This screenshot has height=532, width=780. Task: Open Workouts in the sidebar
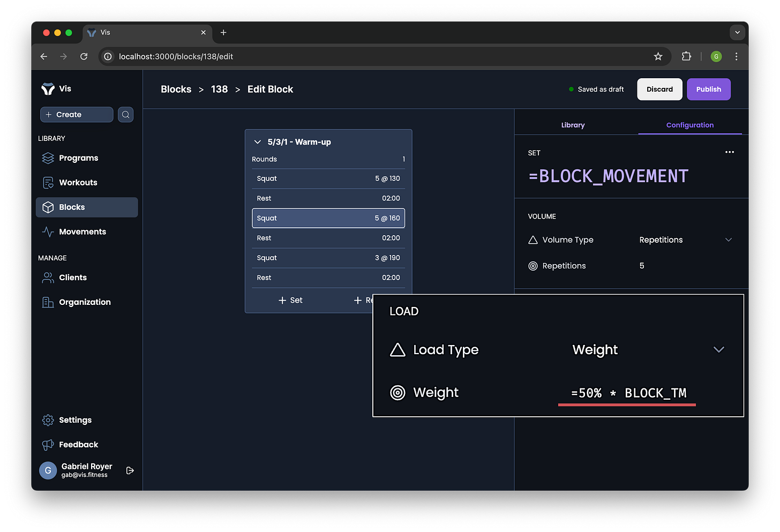click(x=87, y=183)
